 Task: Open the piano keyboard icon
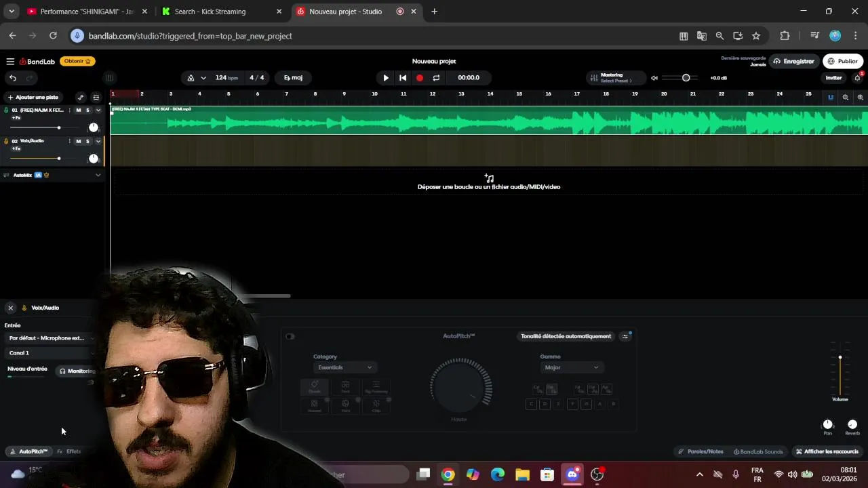tap(109, 78)
